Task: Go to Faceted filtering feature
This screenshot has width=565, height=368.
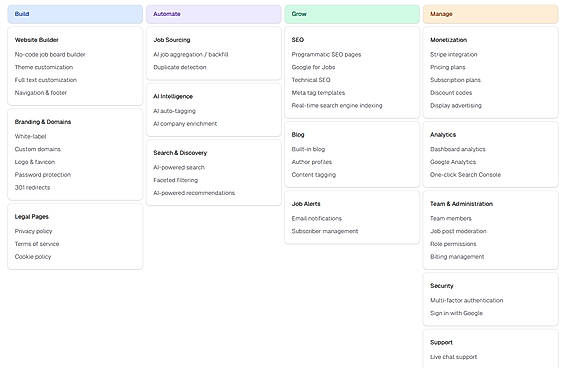Action: pos(175,180)
